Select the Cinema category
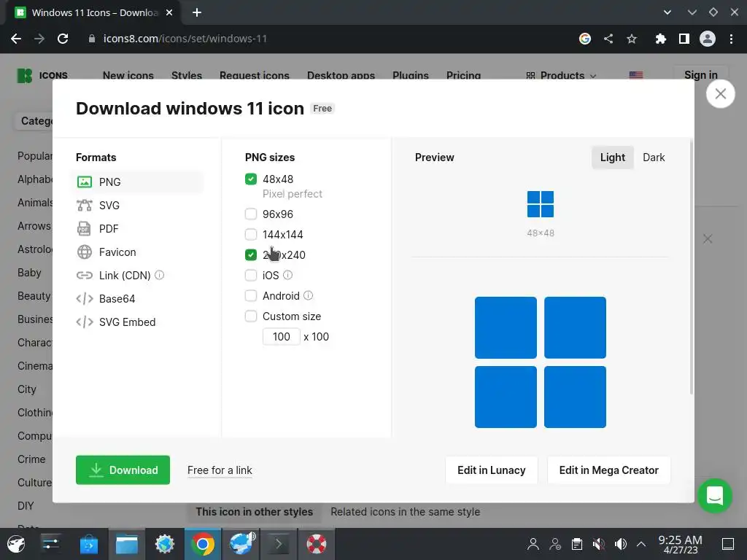This screenshot has width=747, height=560. (x=35, y=366)
